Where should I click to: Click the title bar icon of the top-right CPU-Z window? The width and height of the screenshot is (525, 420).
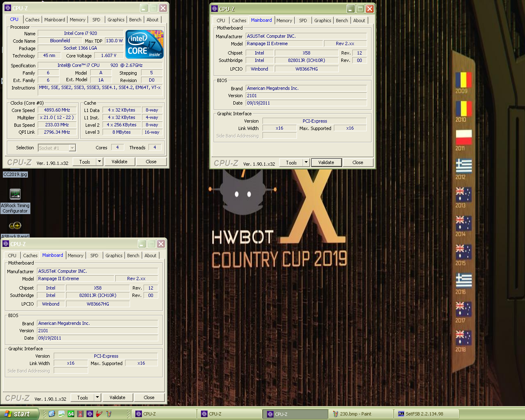(214, 9)
